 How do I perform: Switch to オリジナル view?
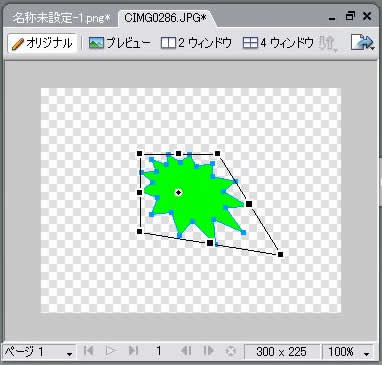[42, 43]
